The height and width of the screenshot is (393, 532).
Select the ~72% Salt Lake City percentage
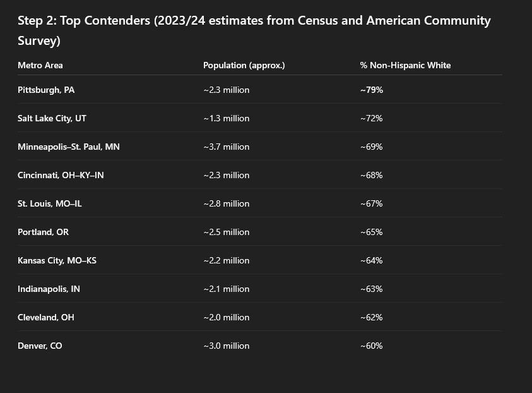[372, 119]
